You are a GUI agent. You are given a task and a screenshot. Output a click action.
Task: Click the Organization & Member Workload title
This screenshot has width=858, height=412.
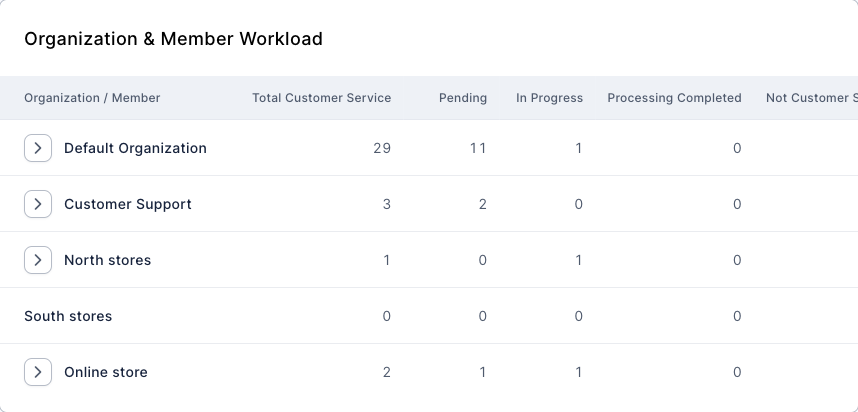[173, 39]
